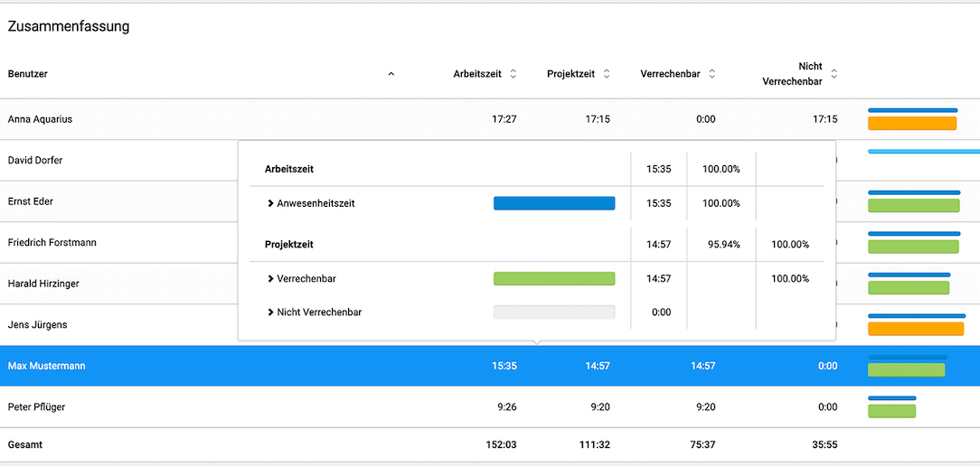Click Gesamt Projektzeit total 111:32
The height and width of the screenshot is (466, 980).
tap(595, 444)
